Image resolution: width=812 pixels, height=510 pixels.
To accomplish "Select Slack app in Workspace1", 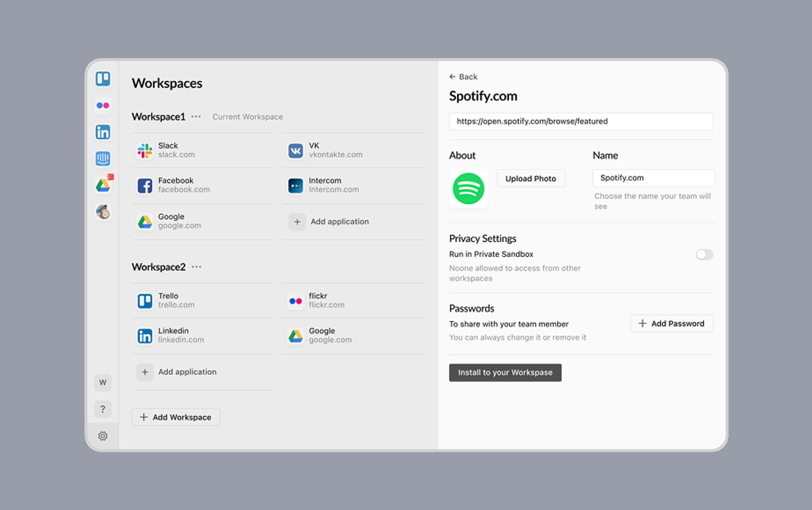I will coord(203,150).
